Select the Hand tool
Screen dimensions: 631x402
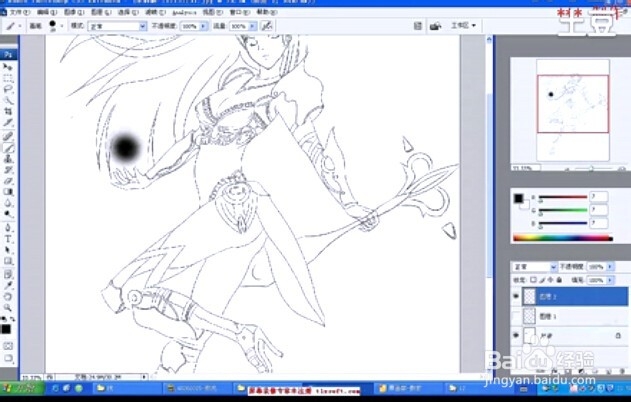[x=8, y=297]
